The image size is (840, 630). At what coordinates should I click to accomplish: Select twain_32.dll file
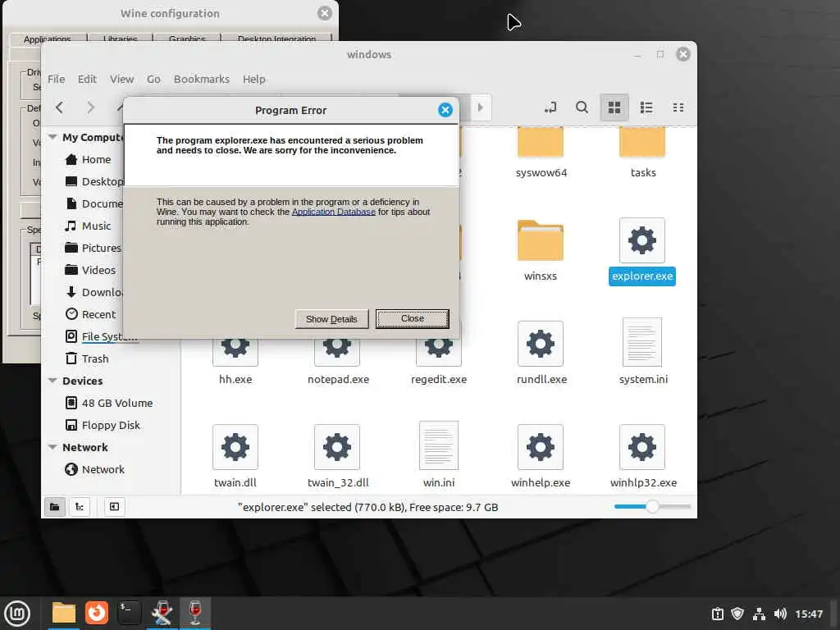(337, 456)
